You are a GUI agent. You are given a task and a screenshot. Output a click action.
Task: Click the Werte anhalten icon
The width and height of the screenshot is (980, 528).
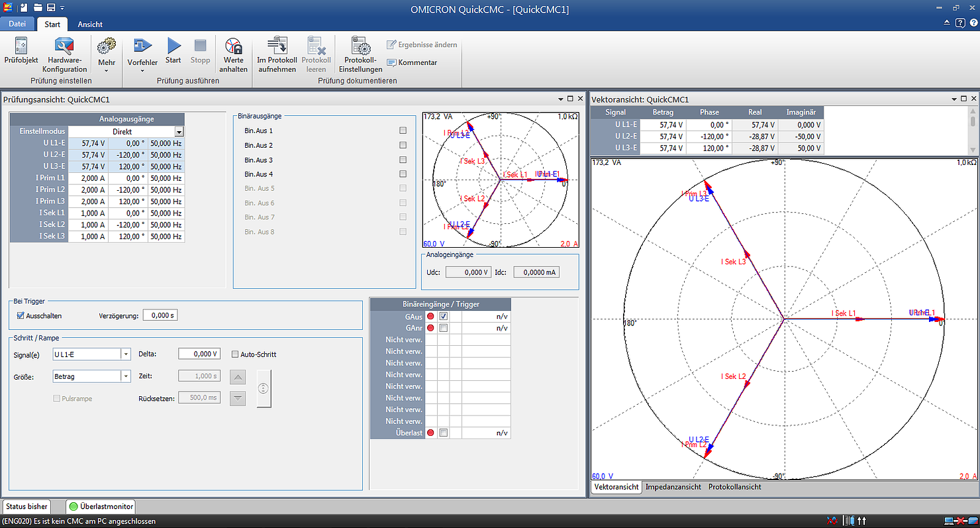click(234, 46)
